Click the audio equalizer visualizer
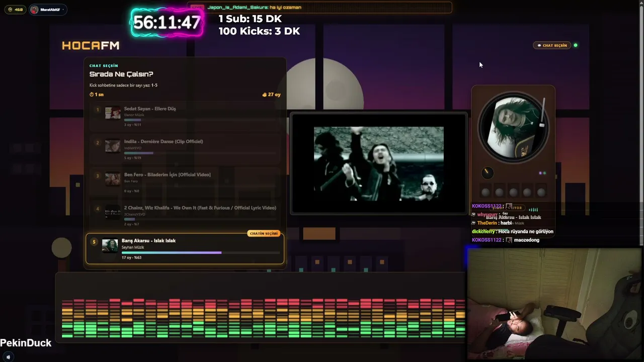Screen dimensions: 644x362 (x=263, y=317)
